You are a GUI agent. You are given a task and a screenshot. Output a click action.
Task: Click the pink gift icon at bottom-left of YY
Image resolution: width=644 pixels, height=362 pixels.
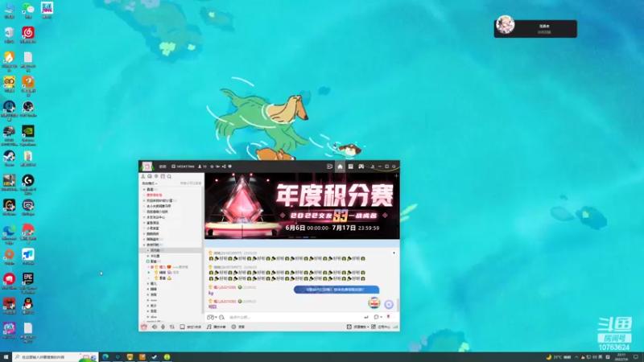[144, 327]
